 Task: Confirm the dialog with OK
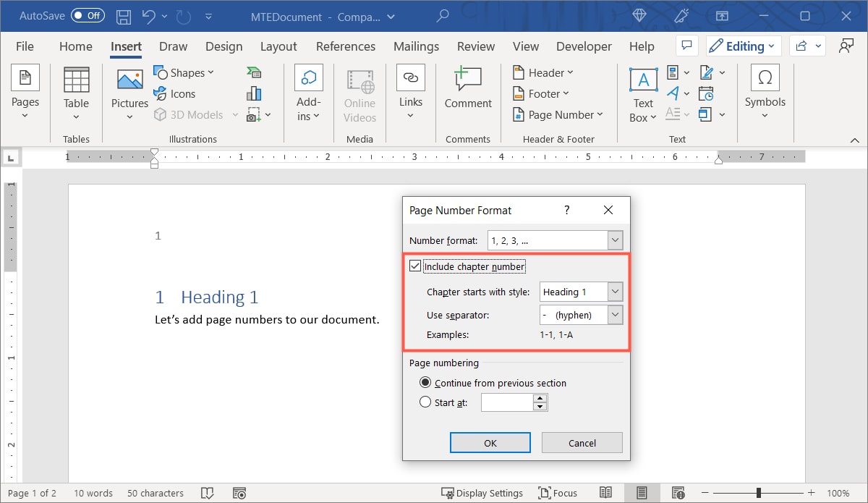pos(490,442)
